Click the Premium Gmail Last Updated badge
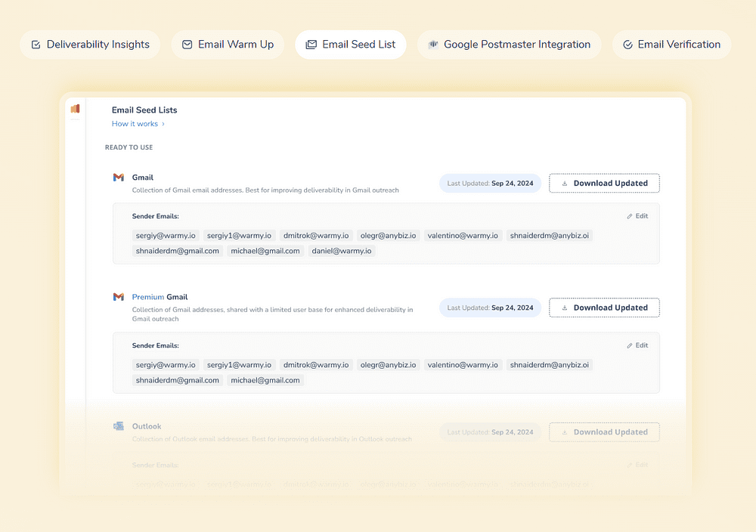 click(490, 308)
